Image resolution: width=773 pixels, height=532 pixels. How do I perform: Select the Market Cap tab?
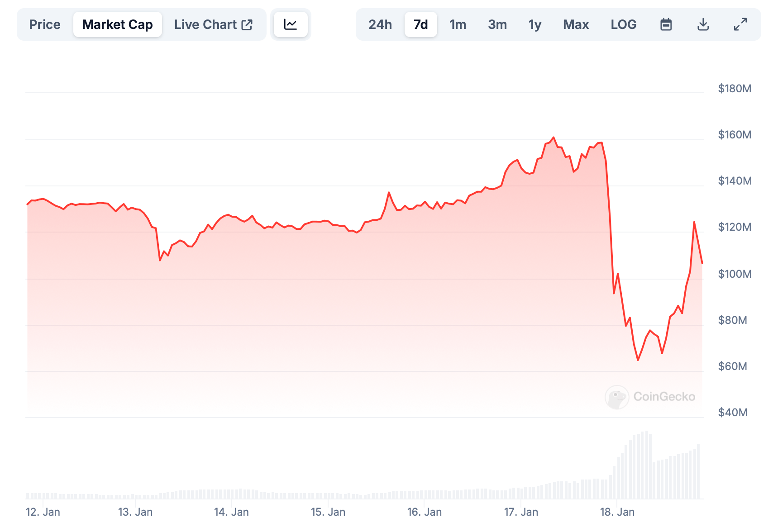click(x=118, y=24)
